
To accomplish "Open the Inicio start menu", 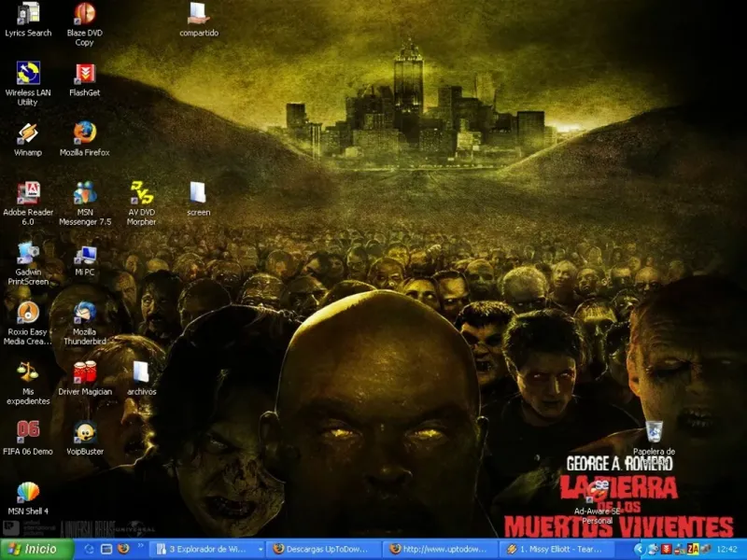I will pos(36,549).
